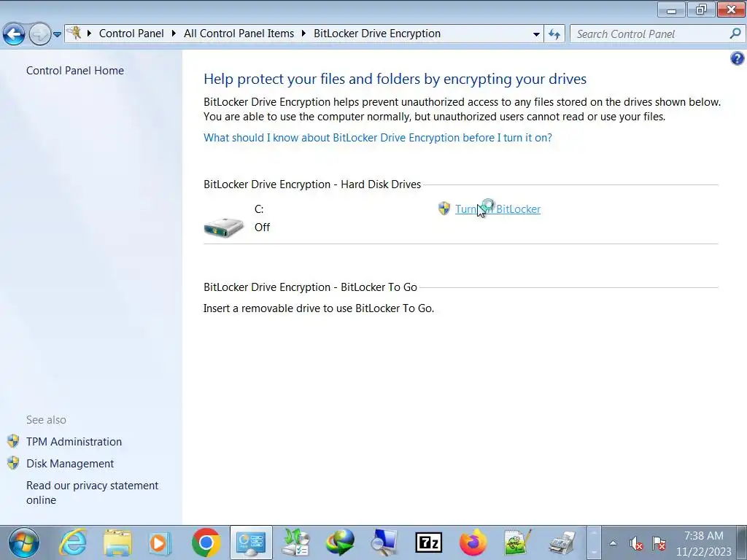
Task: Restore down the Control Panel window
Action: pyautogui.click(x=701, y=9)
